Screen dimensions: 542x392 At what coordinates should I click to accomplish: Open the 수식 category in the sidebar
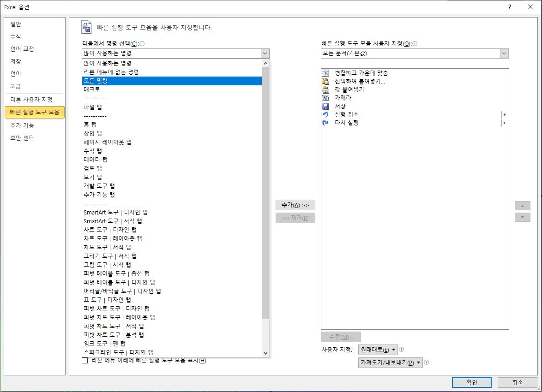pos(34,36)
